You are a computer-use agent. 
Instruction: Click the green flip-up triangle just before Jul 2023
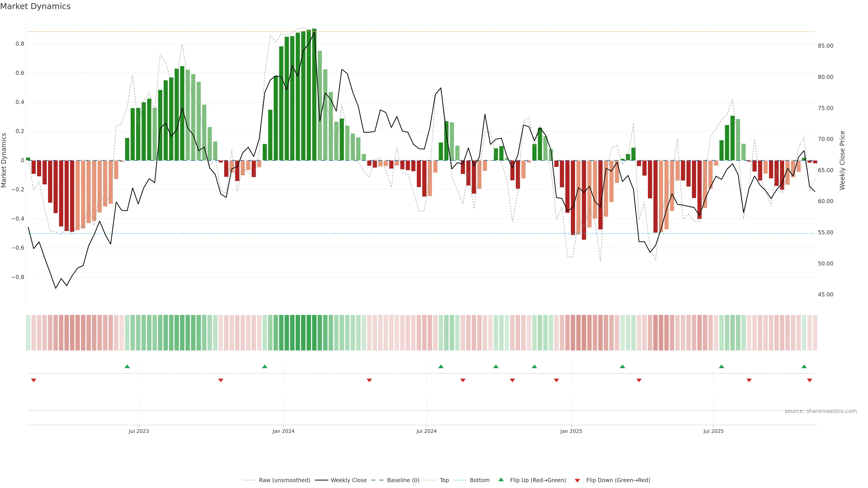(127, 366)
